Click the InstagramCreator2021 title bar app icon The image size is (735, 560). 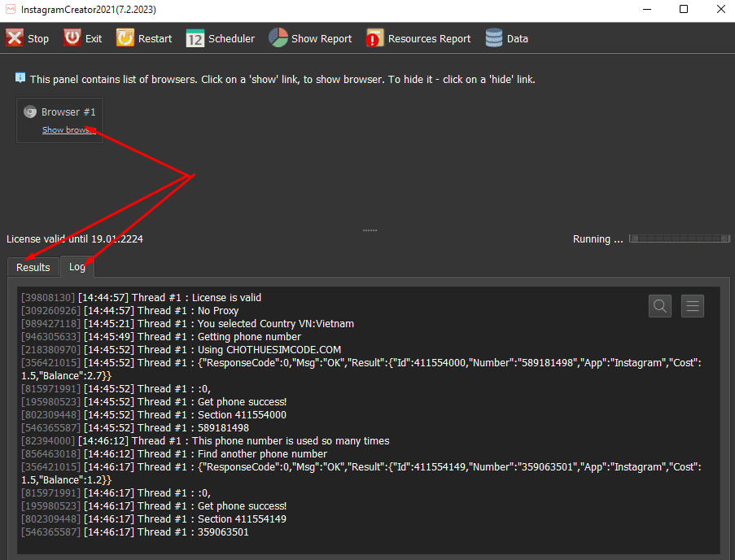coord(11,10)
